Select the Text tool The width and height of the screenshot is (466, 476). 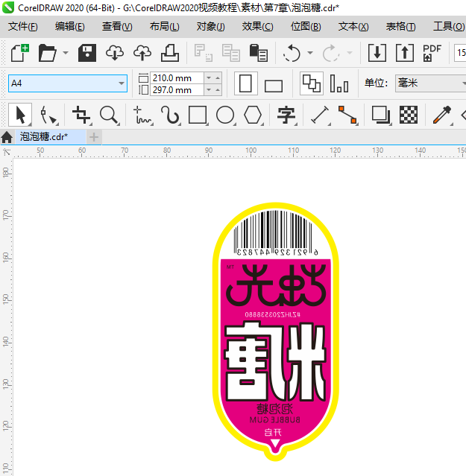point(286,115)
